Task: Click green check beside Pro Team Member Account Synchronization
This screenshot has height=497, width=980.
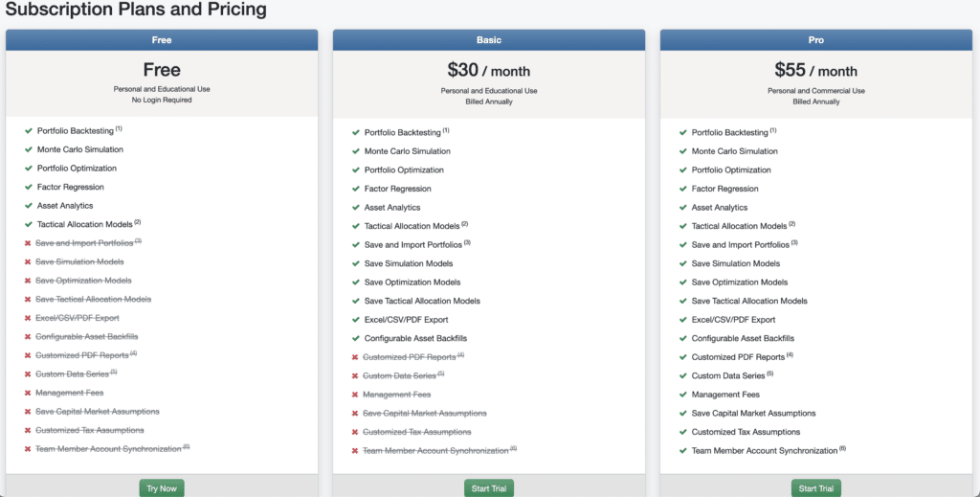Action: pos(682,450)
